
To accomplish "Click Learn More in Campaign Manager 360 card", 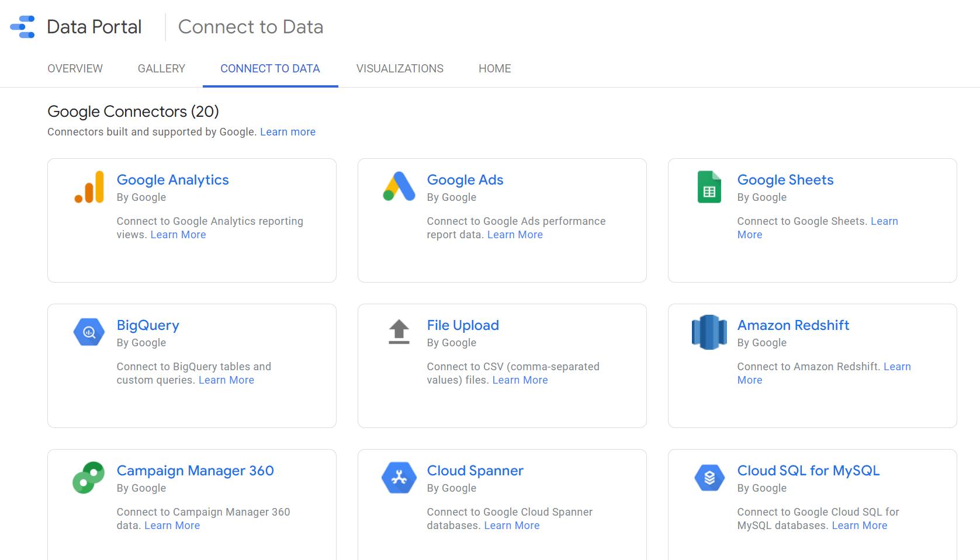I will [172, 526].
